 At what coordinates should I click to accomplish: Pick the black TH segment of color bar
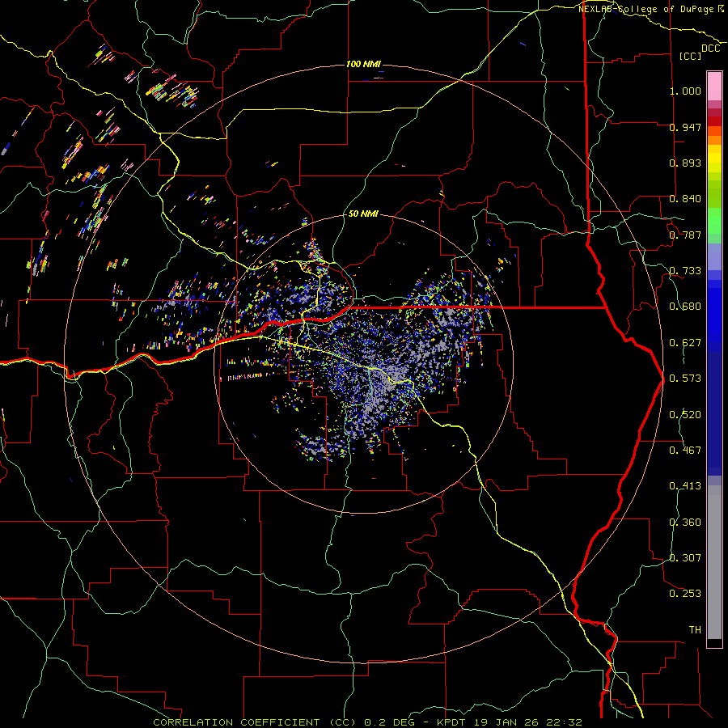click(714, 643)
